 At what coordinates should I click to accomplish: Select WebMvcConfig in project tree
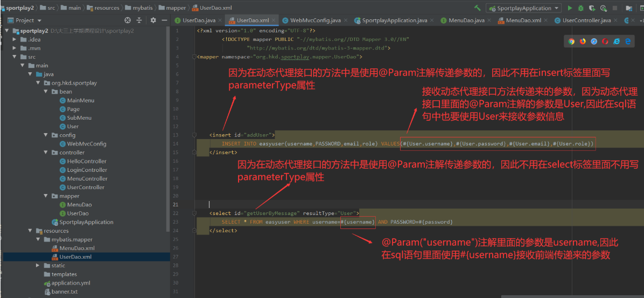tap(83, 144)
